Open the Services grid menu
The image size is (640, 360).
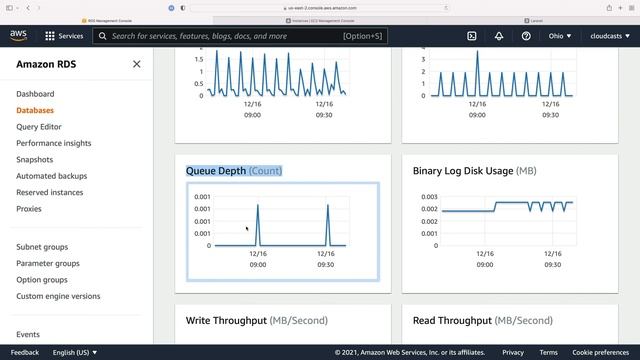(x=64, y=36)
